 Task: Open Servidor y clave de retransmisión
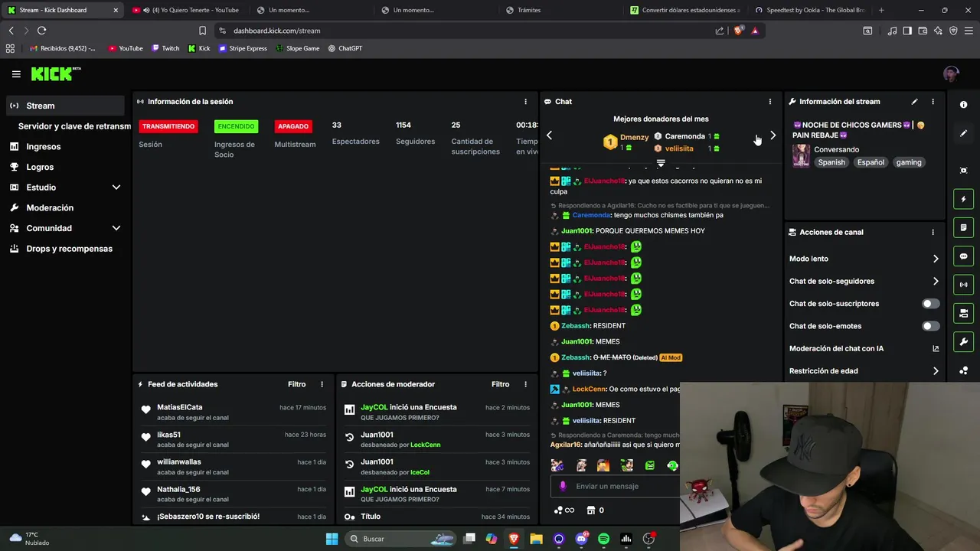click(74, 126)
